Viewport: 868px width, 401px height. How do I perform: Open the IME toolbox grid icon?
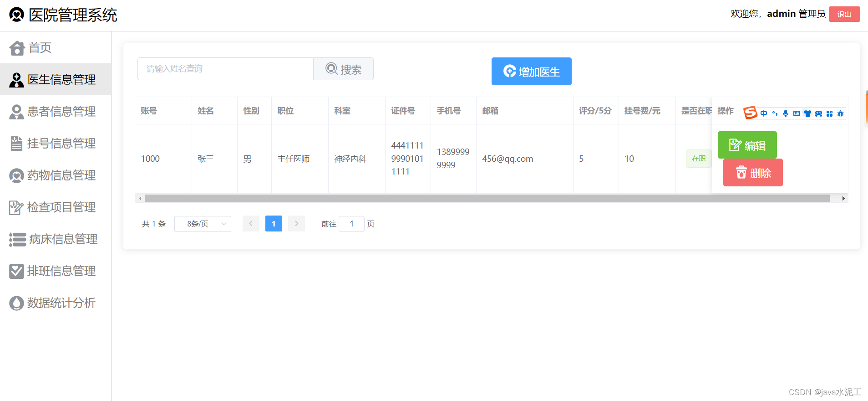(x=829, y=113)
